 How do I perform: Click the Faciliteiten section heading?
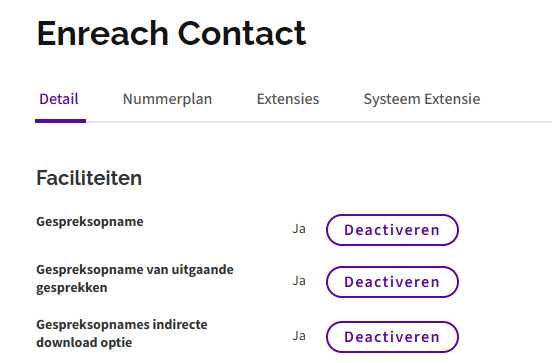89,178
